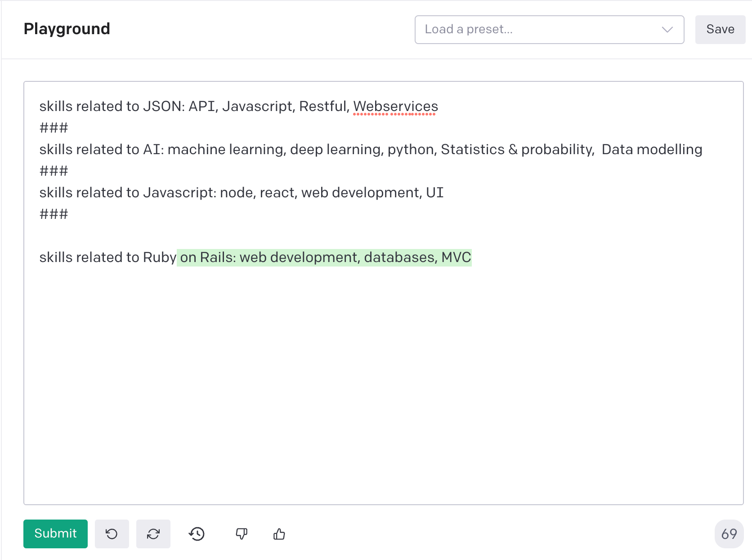Screen dimensions: 752x560
Task: Click the thumbs up feedback icon
Action: pos(279,534)
